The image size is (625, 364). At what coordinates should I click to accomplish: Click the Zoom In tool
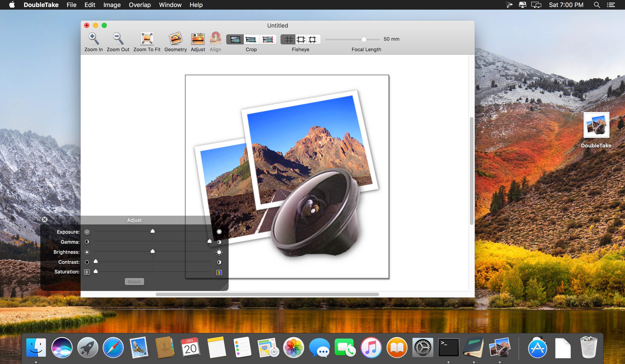(94, 39)
